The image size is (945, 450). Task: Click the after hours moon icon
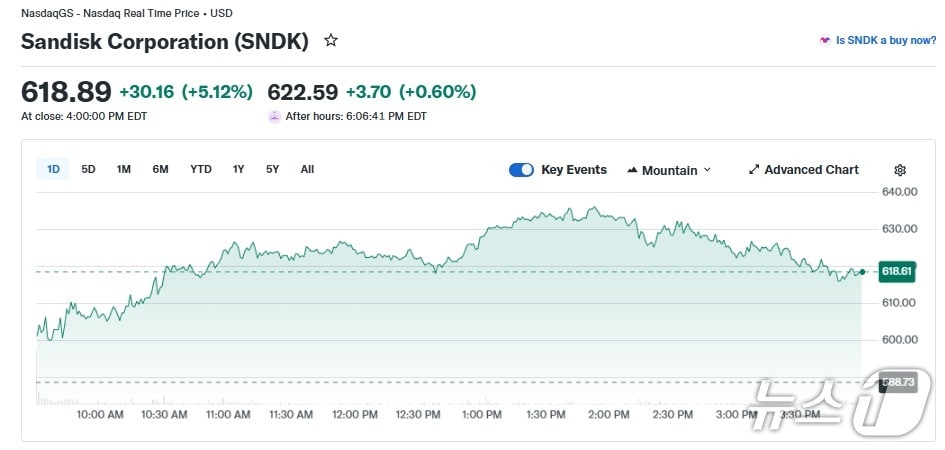coord(274,116)
